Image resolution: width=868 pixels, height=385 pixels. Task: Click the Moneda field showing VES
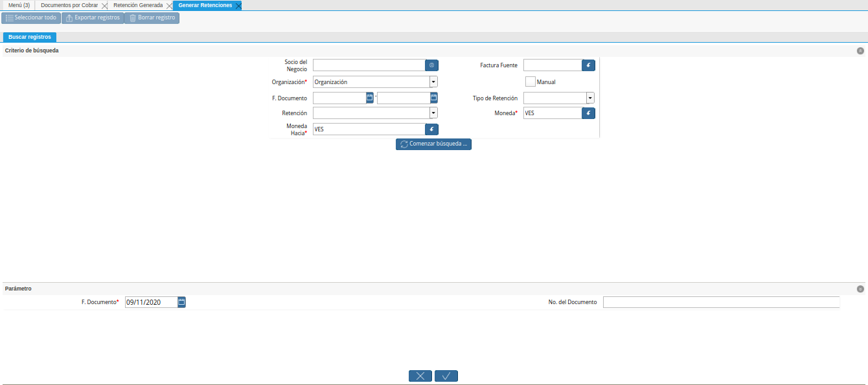click(553, 113)
